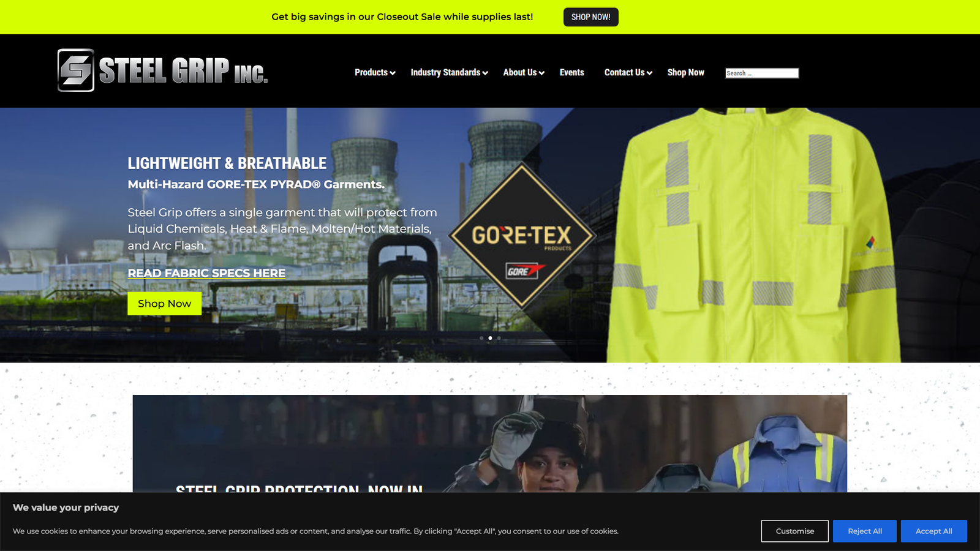Select the first carousel slide dot
980x551 pixels.
[481, 338]
